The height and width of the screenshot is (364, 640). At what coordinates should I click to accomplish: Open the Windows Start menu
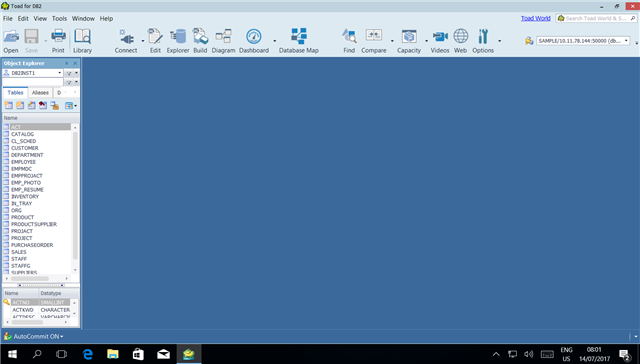coord(12,354)
